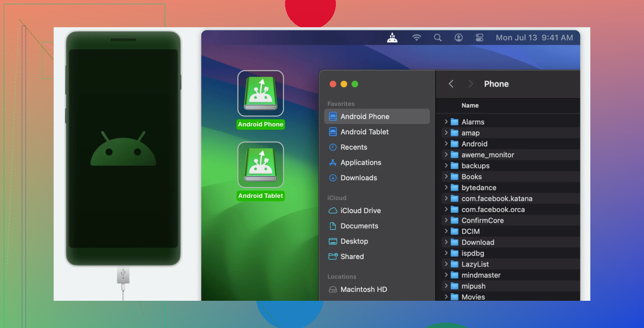Click Download folder icon

coord(454,242)
